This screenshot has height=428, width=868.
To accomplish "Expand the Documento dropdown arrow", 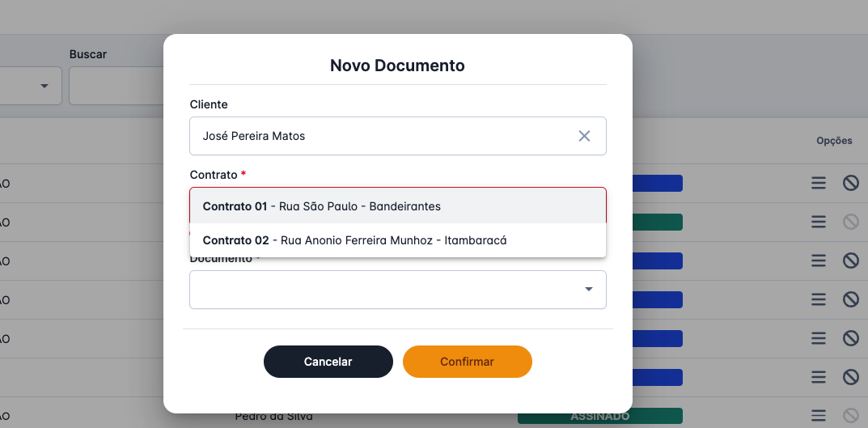I will tap(588, 290).
